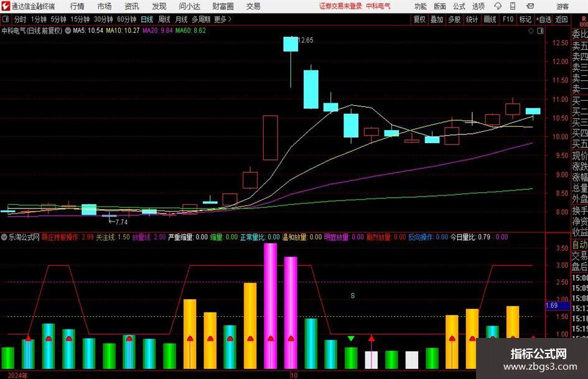Switch to the 15分钟 period
The width and height of the screenshot is (588, 379).
(80, 19)
